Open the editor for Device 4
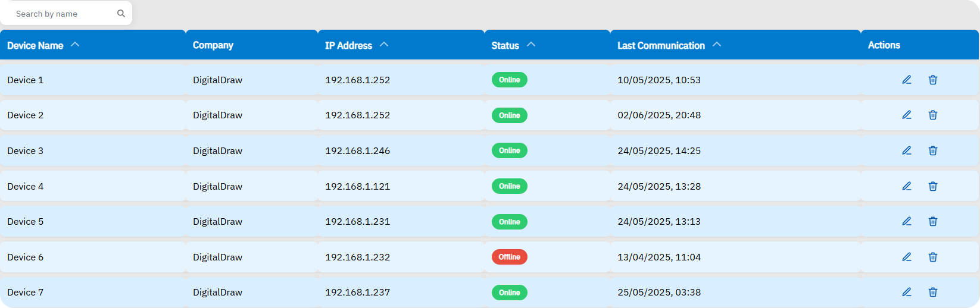Image resolution: width=980 pixels, height=308 pixels. 906,186
